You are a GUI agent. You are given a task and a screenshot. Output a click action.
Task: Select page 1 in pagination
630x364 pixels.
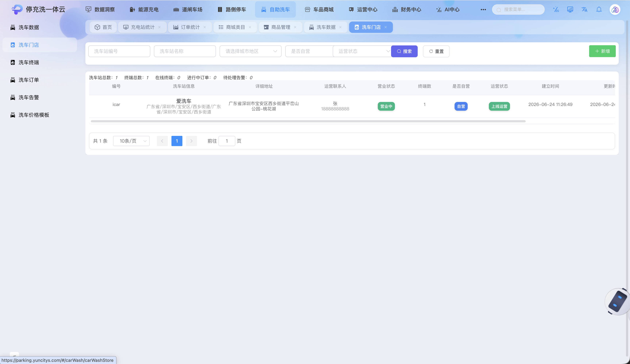point(177,141)
